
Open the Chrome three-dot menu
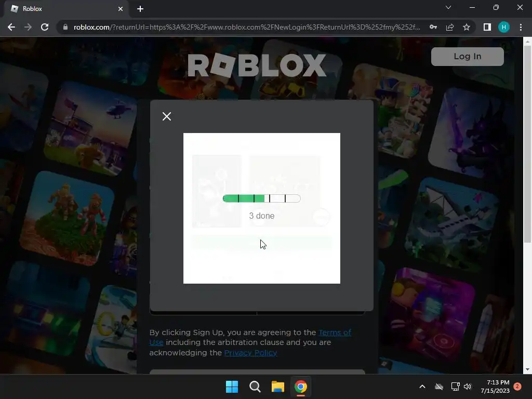point(521,27)
